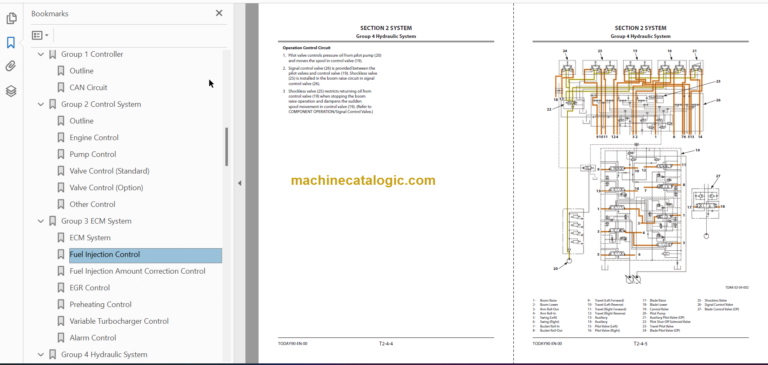Click the bookmarks panel scrollbar thumb
This screenshot has height=365, width=768.
[226, 147]
